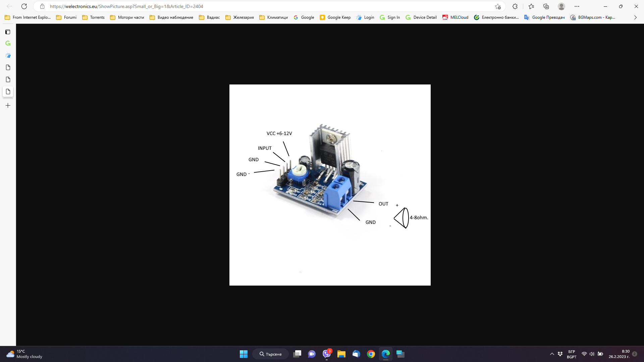
Task: Open Settings and more ellipsis menu
Action: pyautogui.click(x=577, y=6)
